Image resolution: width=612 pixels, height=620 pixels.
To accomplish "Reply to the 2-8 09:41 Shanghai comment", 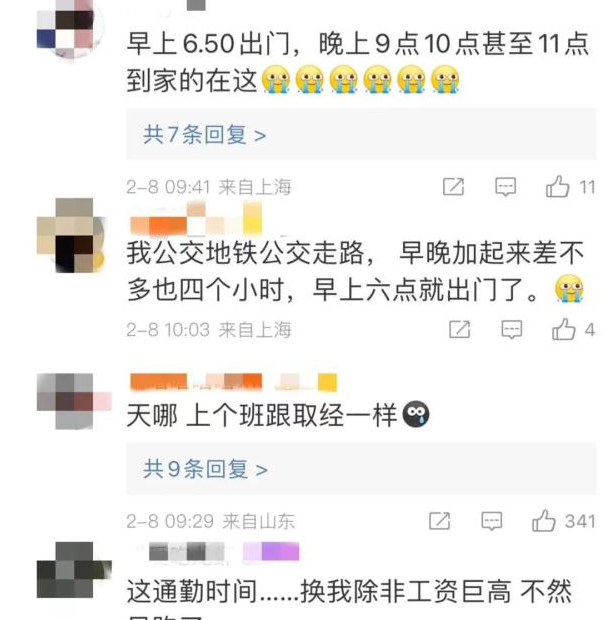I will pos(506,187).
